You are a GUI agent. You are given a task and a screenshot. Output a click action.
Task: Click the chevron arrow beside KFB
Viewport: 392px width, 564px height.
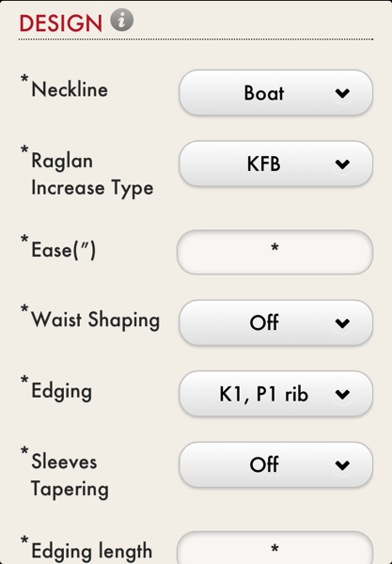(x=342, y=164)
